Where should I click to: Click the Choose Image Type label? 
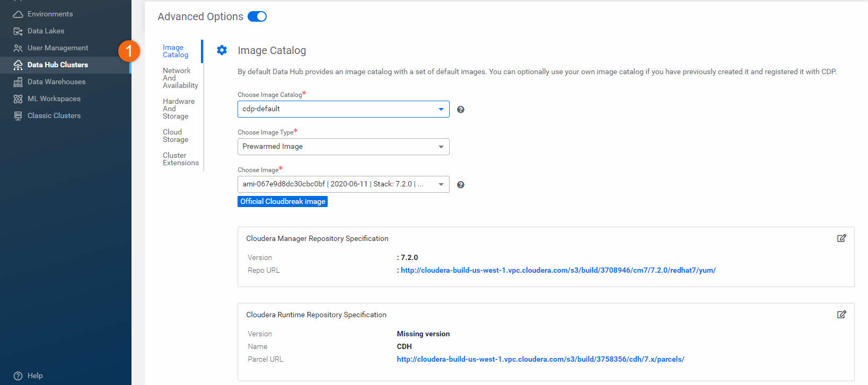point(265,132)
